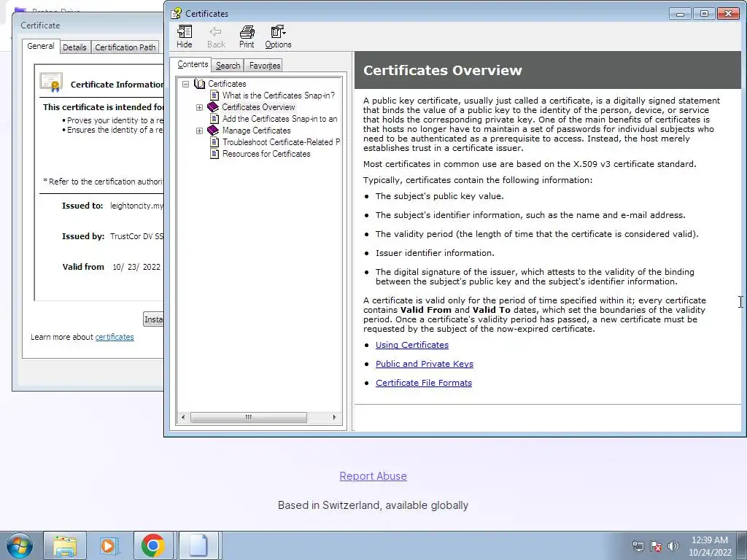Select General tab in Certificate dialog
The image size is (747, 560).
click(41, 46)
